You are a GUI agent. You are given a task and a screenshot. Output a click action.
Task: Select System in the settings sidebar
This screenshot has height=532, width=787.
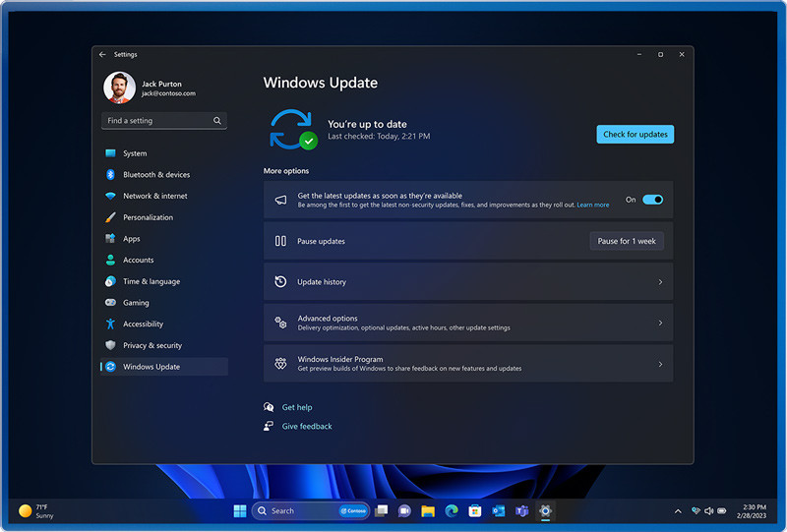click(135, 153)
